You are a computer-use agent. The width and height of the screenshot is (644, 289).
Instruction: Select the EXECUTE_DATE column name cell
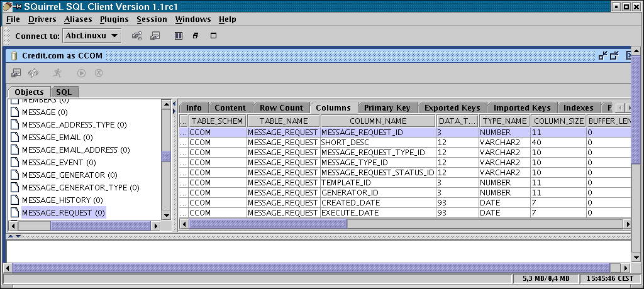378,212
